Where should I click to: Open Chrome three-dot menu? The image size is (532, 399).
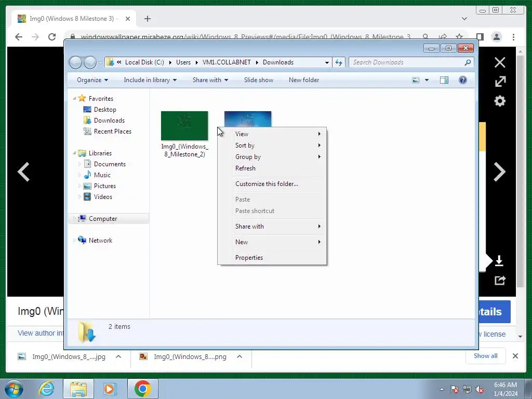tap(513, 37)
